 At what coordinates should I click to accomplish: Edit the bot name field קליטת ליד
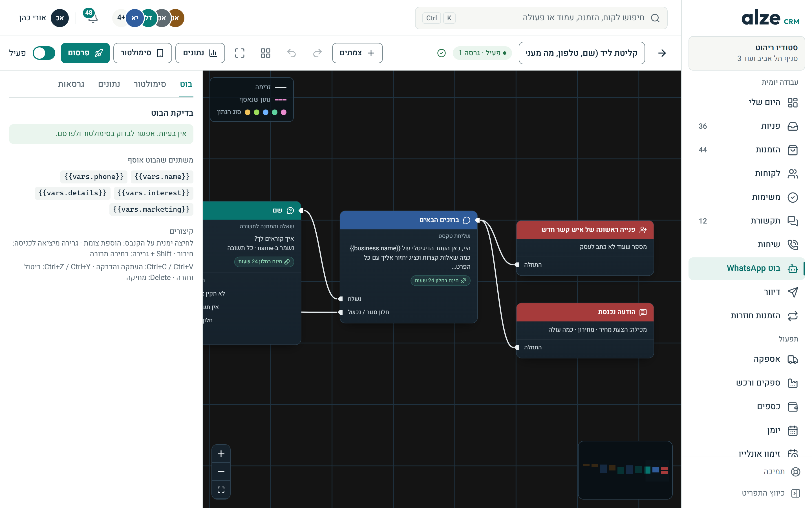581,53
